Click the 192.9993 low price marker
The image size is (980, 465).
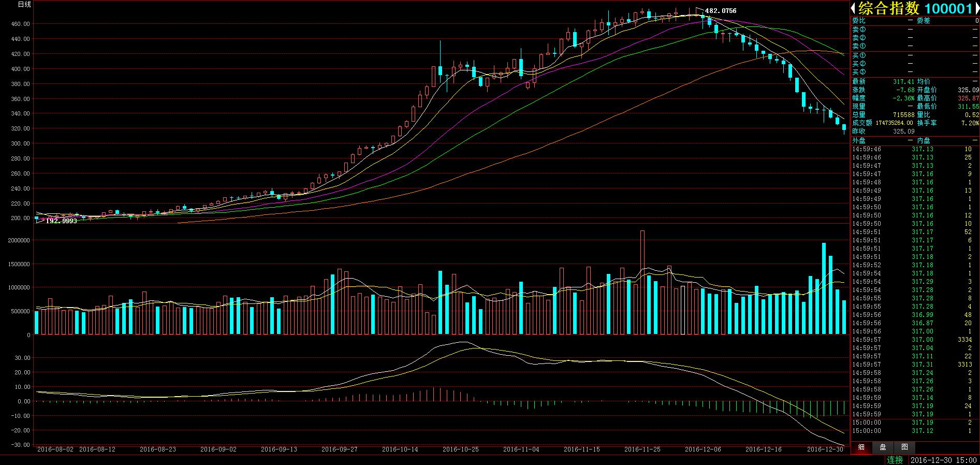(x=62, y=221)
